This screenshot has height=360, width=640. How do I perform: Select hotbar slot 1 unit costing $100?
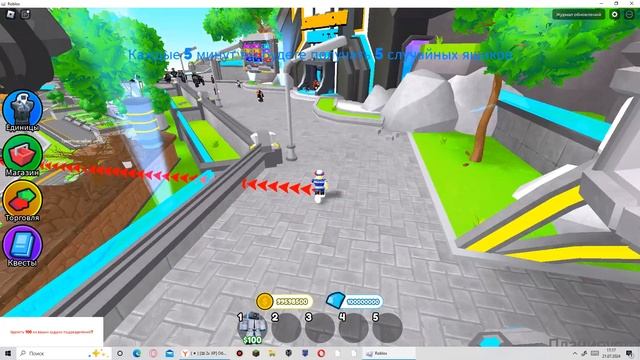(x=252, y=328)
